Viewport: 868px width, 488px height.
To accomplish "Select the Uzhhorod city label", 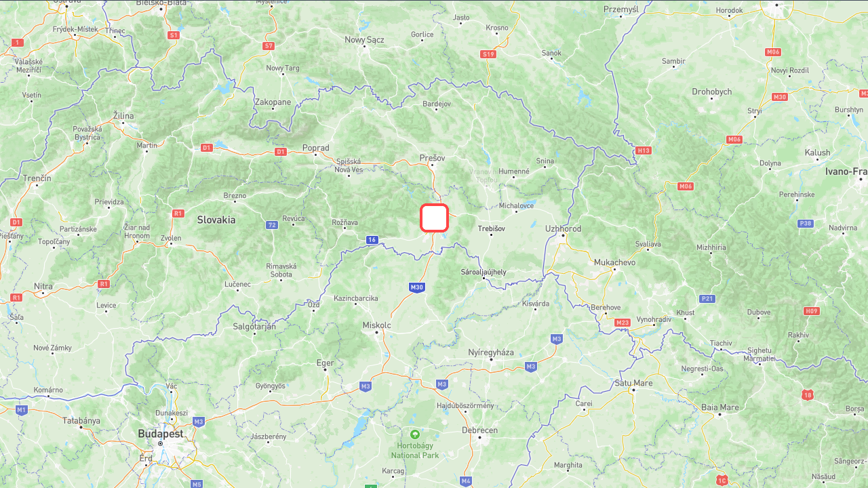I will [564, 229].
